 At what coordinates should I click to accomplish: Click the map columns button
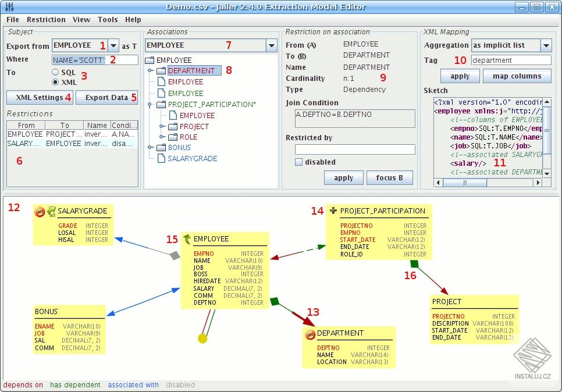(x=517, y=76)
